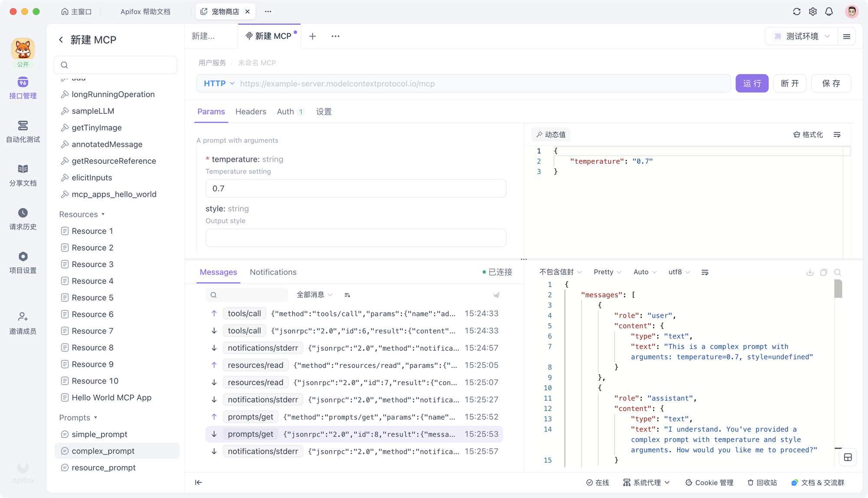This screenshot has width=868, height=498.
Task: Click the download response icon
Action: click(x=810, y=272)
